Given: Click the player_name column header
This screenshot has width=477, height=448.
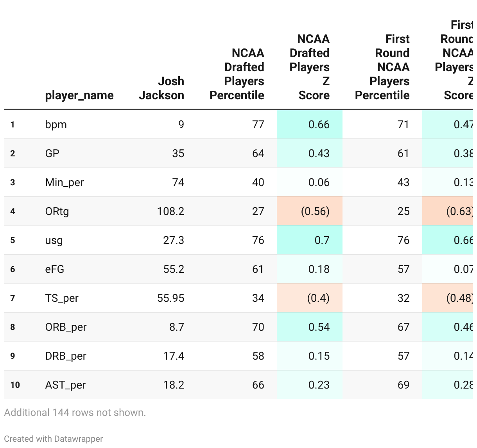Looking at the screenshot, I should point(79,95).
